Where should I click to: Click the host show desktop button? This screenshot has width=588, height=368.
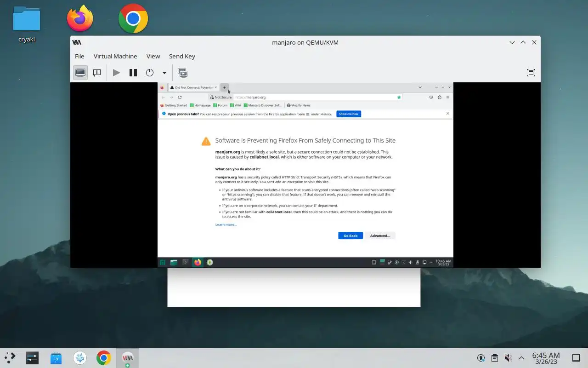(576, 358)
